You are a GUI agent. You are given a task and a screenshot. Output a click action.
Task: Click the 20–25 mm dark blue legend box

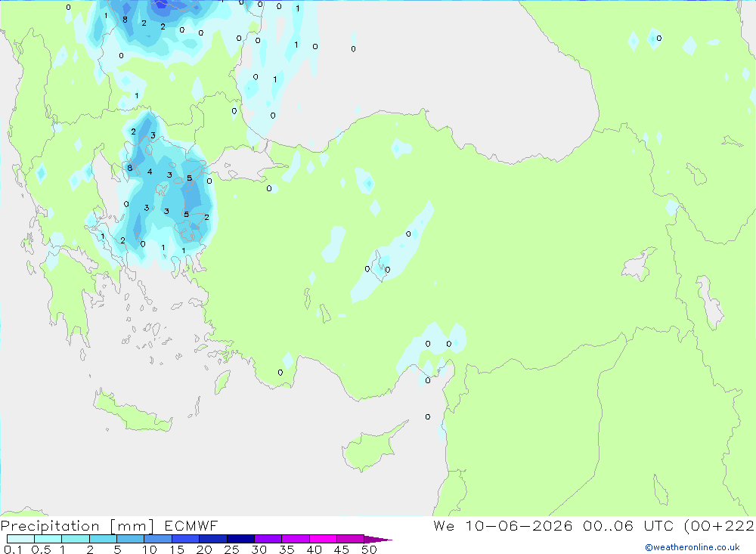[212, 539]
